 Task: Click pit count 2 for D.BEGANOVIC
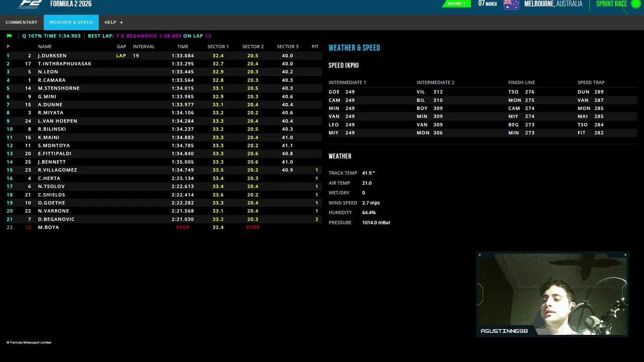316,219
